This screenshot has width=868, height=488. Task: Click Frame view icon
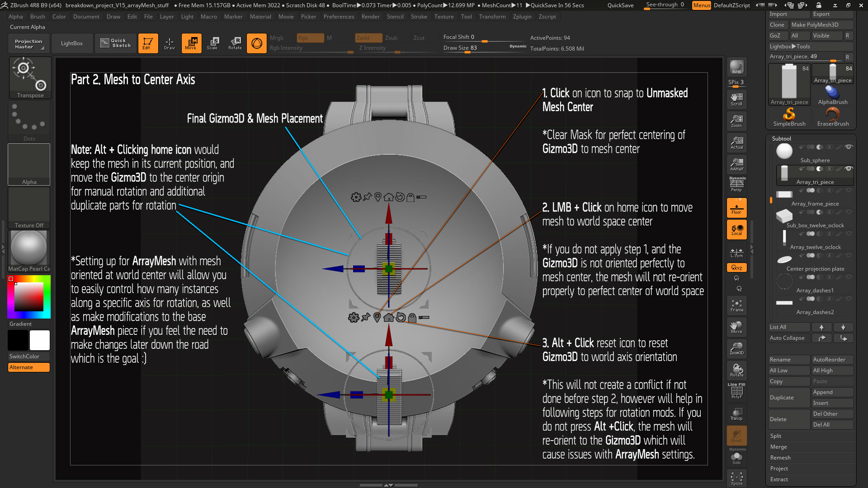736,305
